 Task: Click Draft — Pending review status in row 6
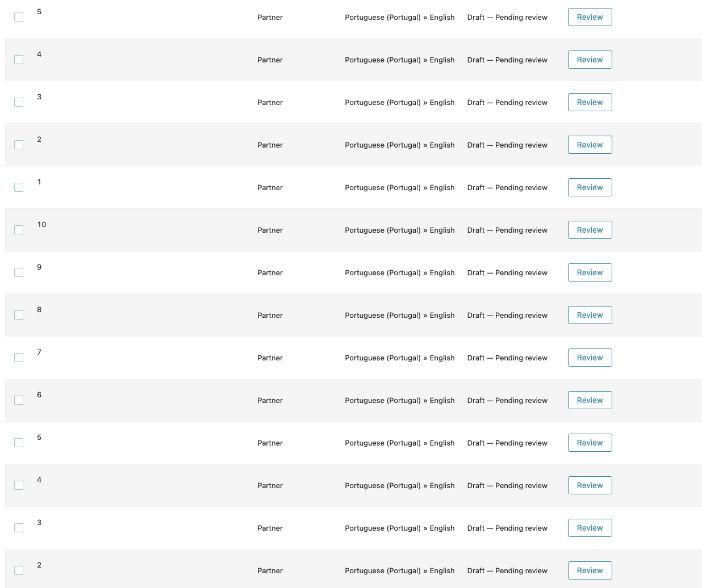[507, 400]
